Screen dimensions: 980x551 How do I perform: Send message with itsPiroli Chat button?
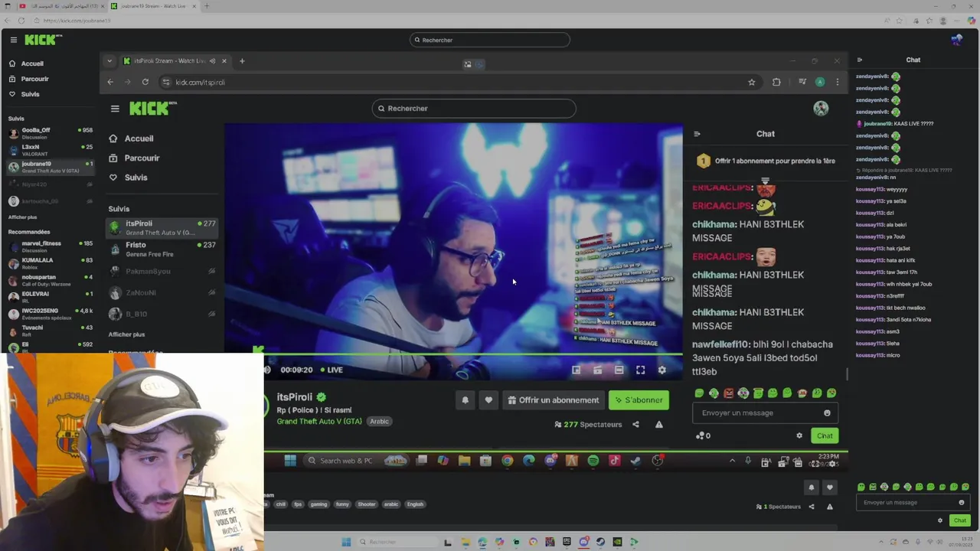[825, 436]
